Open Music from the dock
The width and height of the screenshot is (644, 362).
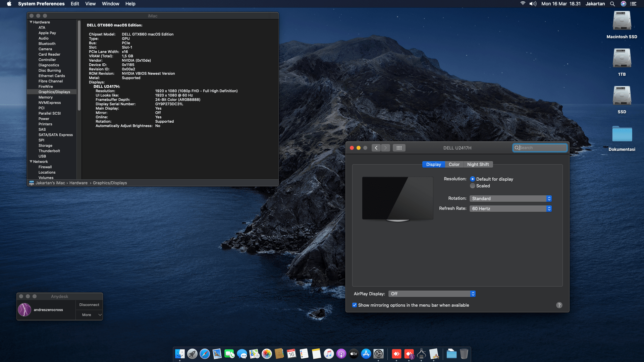coord(329,354)
